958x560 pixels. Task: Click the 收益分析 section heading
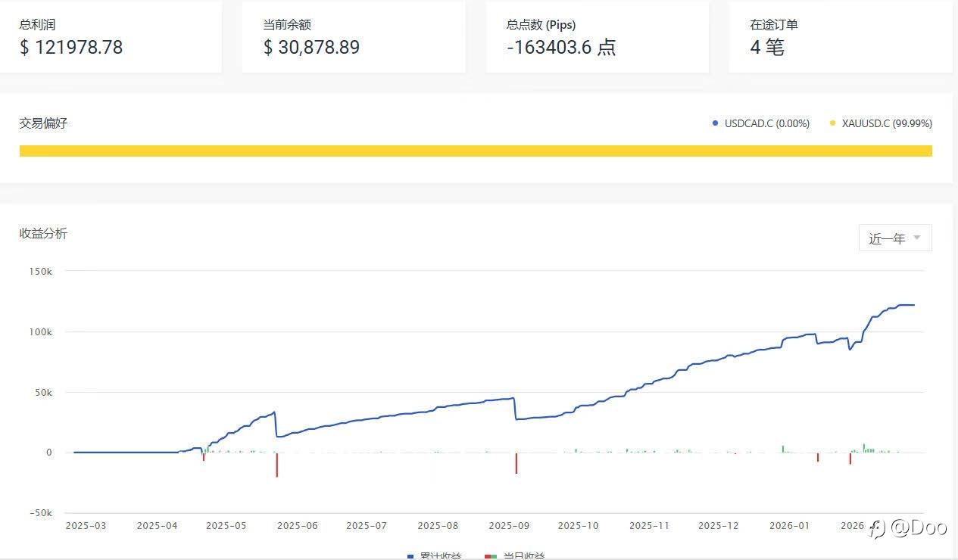click(x=43, y=233)
